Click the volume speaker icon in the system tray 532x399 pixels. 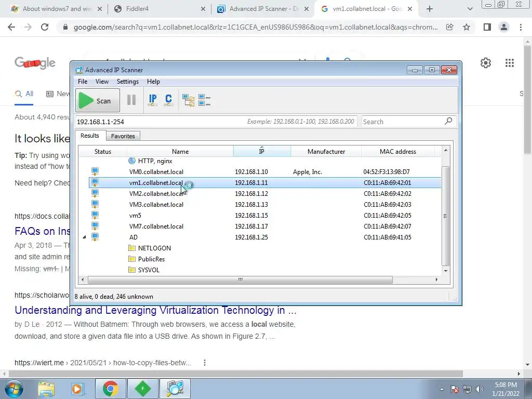480,389
